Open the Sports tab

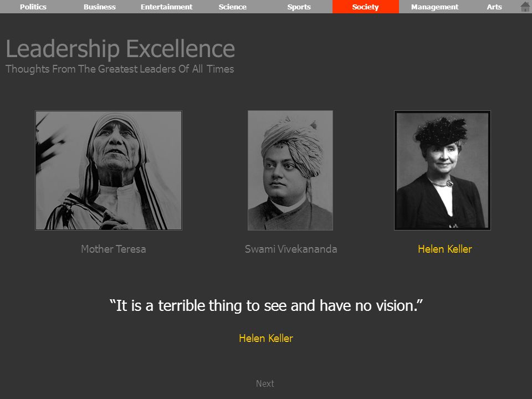pos(299,7)
